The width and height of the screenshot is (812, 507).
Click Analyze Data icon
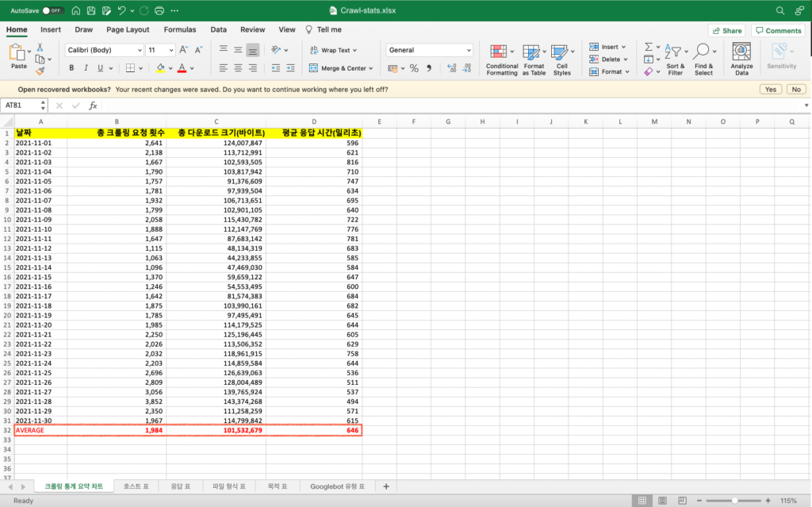coord(741,60)
